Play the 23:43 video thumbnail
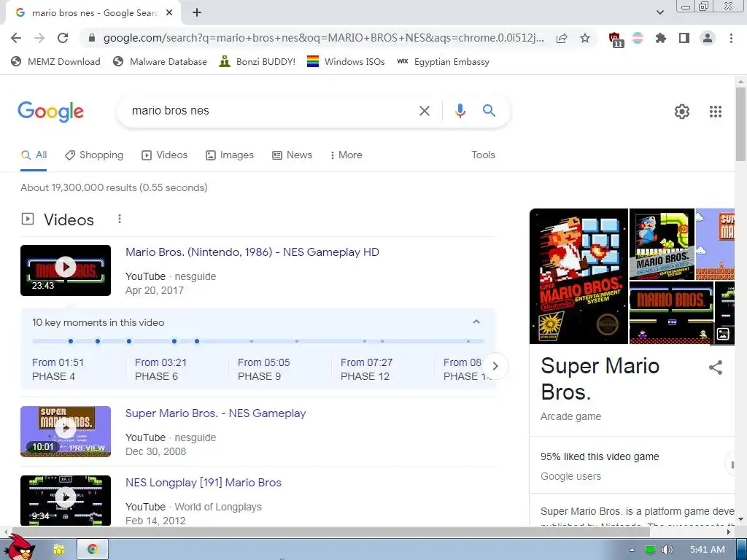Screen dimensions: 747x560 click(x=66, y=271)
